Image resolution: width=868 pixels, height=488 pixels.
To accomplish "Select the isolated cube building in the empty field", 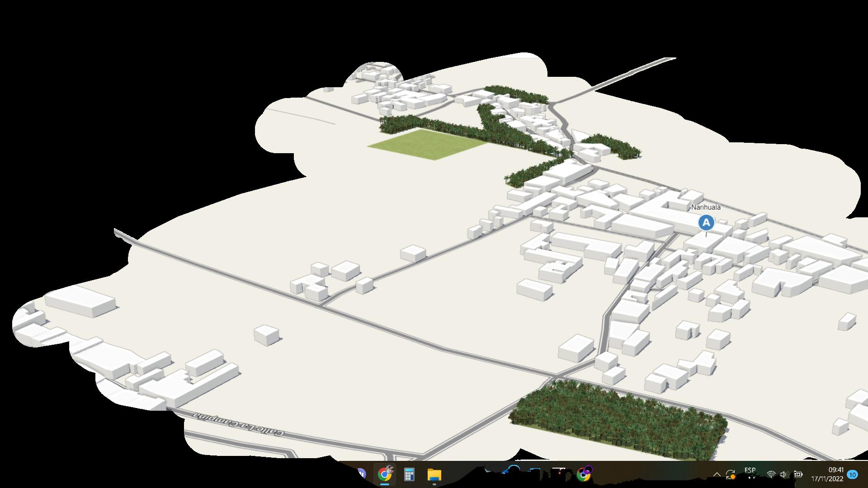I will [x=266, y=335].
